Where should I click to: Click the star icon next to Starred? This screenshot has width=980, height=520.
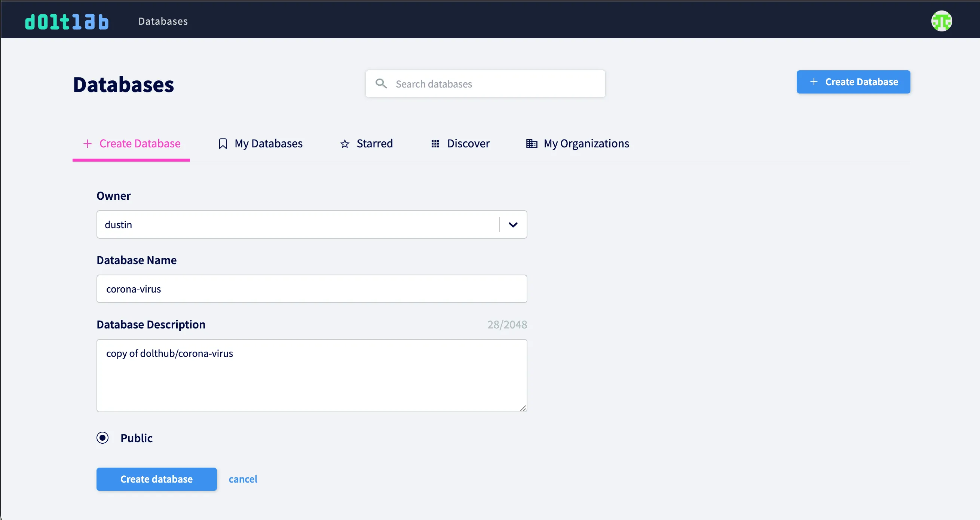pos(344,144)
